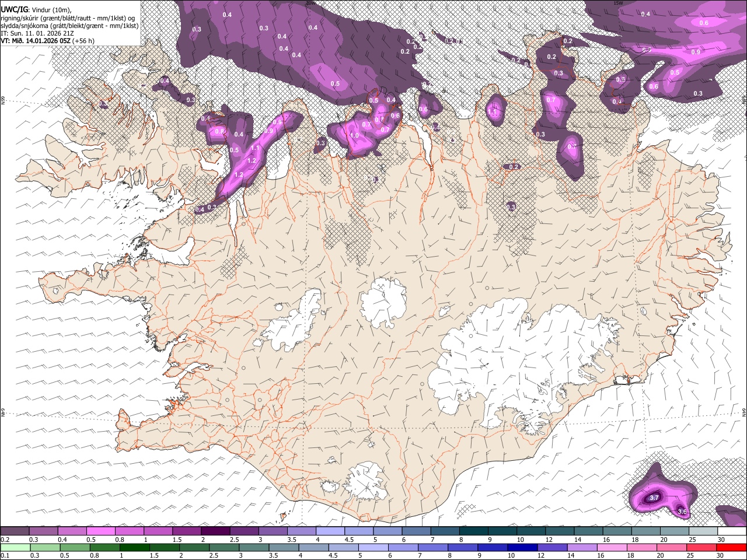Screen dimensions: 747x560
Task: Select the 1.0 snowfall value on the north coast
Action: tap(354, 135)
